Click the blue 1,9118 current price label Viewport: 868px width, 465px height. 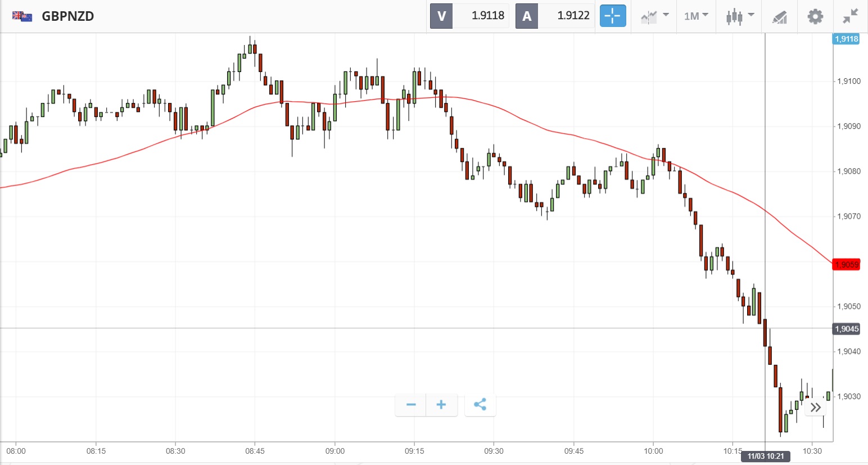click(x=846, y=39)
